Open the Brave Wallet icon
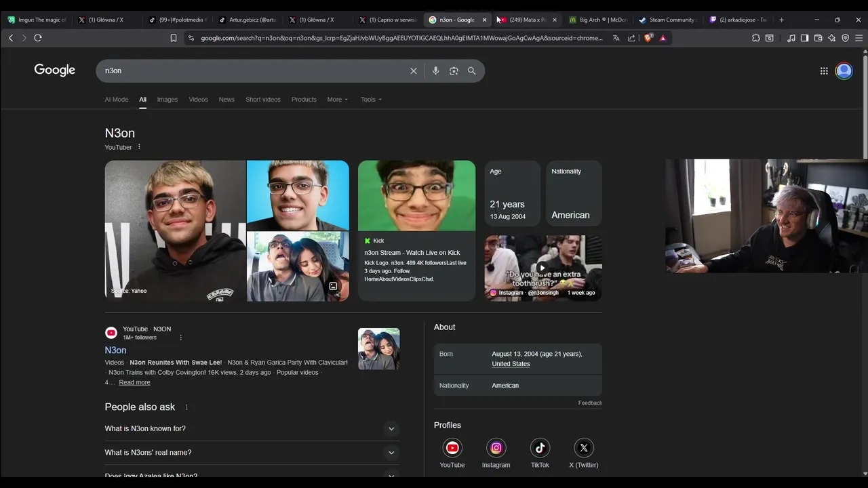 tap(818, 38)
